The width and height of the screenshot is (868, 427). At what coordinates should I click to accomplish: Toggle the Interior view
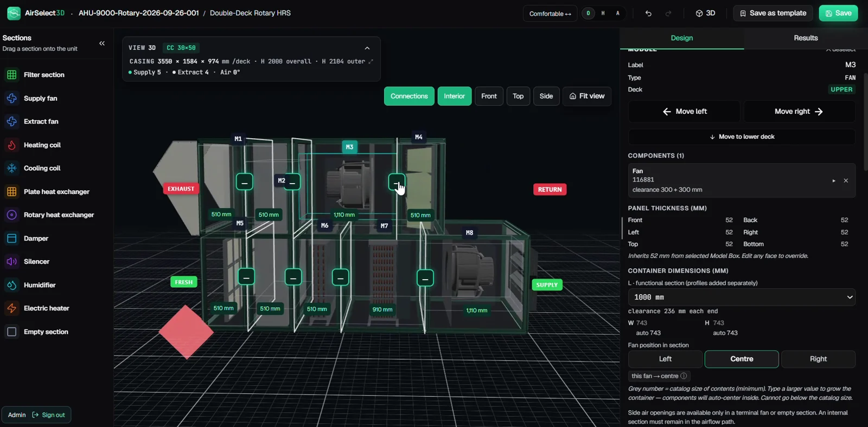click(455, 96)
